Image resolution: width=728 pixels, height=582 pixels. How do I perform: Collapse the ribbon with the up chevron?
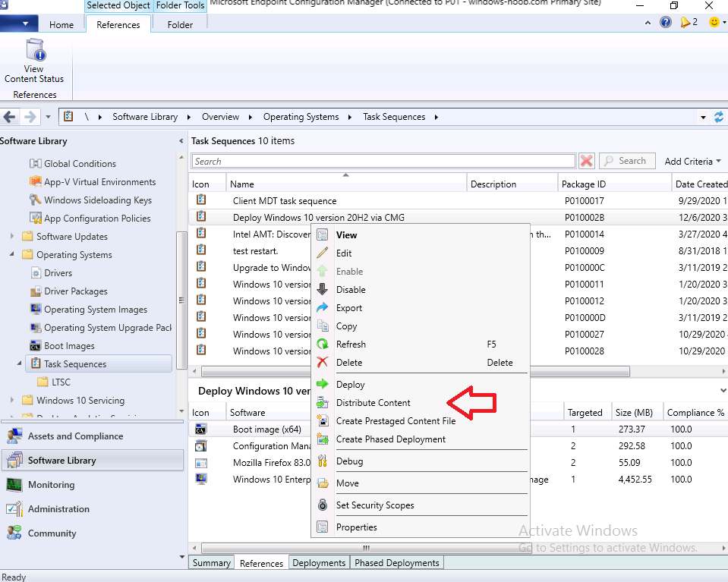pyautogui.click(x=648, y=23)
